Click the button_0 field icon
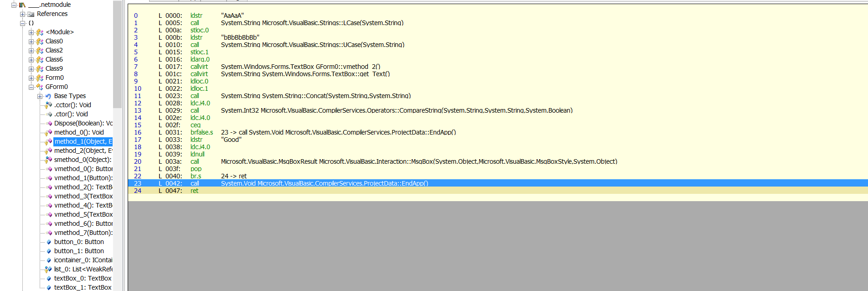This screenshot has width=868, height=291. pyautogui.click(x=49, y=242)
